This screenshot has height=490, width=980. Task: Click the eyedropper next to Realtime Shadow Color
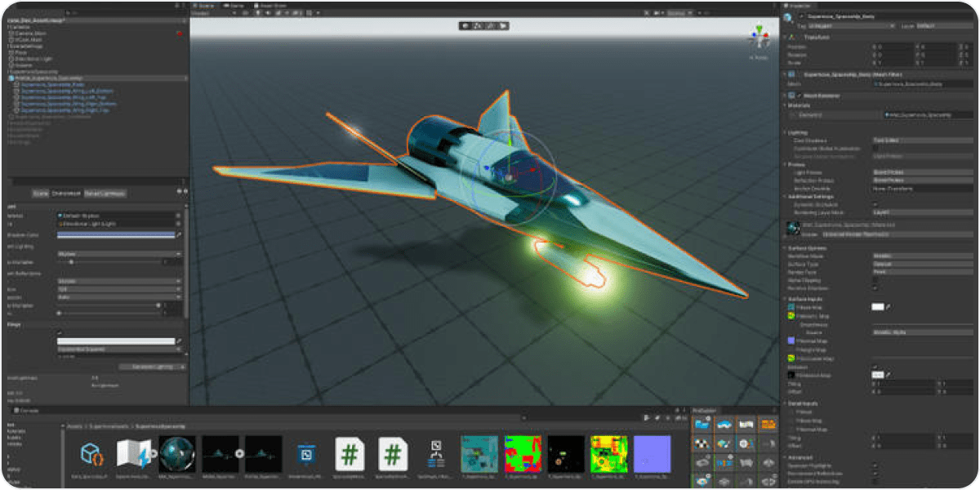coord(179,234)
